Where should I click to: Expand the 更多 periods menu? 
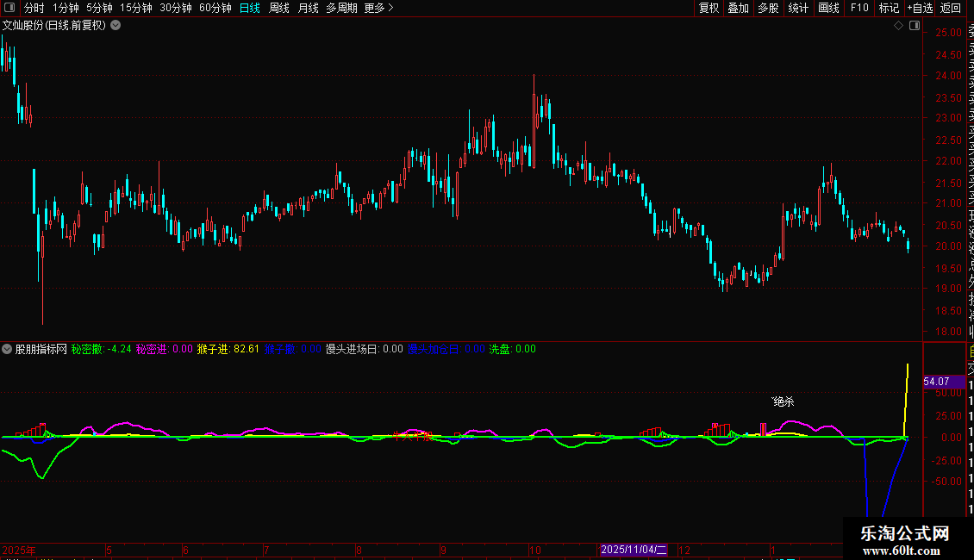click(379, 8)
